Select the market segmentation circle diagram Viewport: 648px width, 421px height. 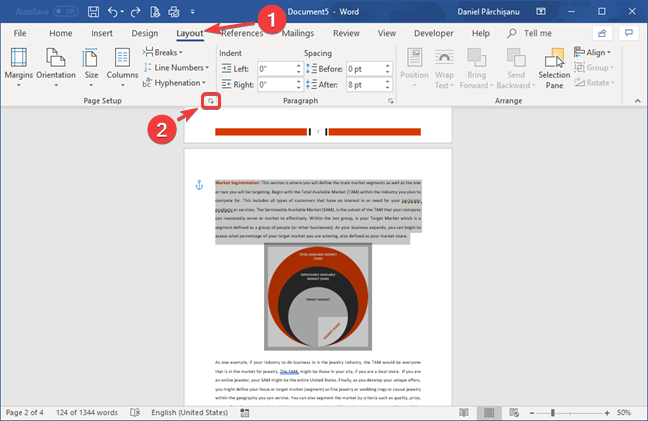click(318, 297)
